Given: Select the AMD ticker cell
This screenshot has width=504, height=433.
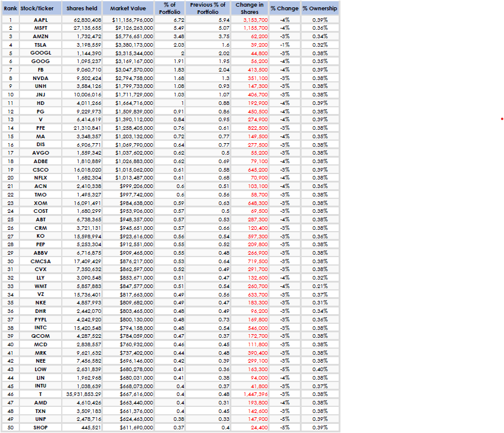Looking at the screenshot, I should tap(41, 403).
